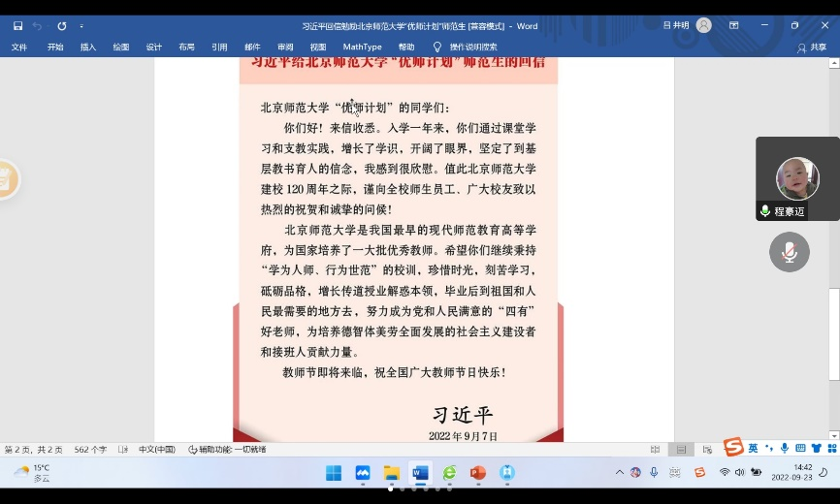This screenshot has height=504, width=840.
Task: Switch to Web Layout view button
Action: (707, 450)
